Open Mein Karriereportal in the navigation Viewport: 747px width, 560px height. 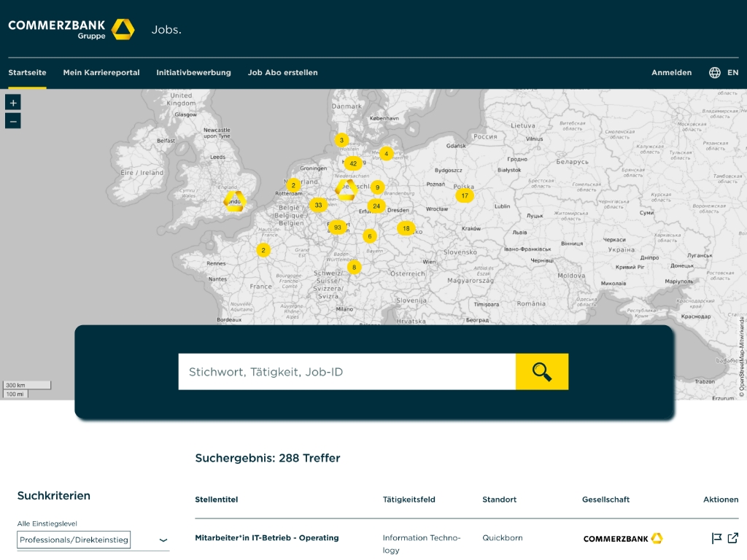pos(101,72)
